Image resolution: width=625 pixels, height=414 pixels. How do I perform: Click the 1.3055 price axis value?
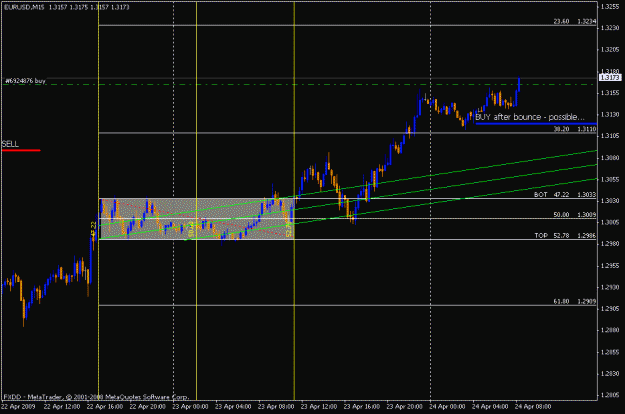click(610, 179)
